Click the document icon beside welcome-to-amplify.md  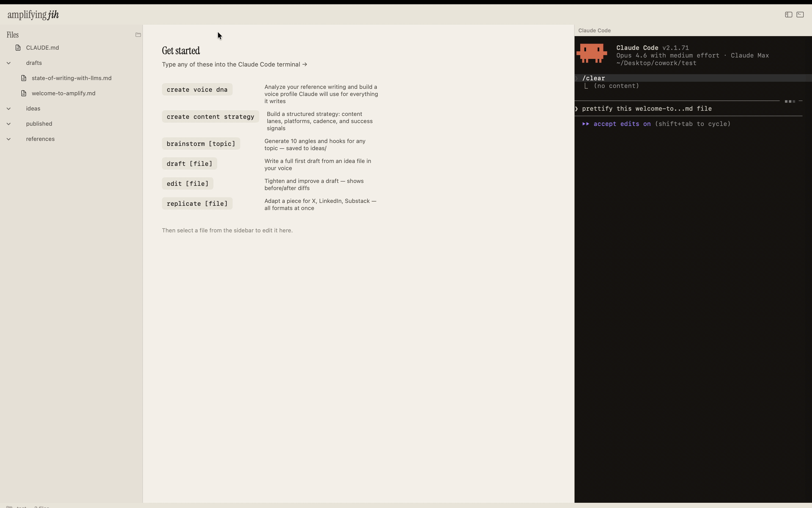(x=23, y=93)
